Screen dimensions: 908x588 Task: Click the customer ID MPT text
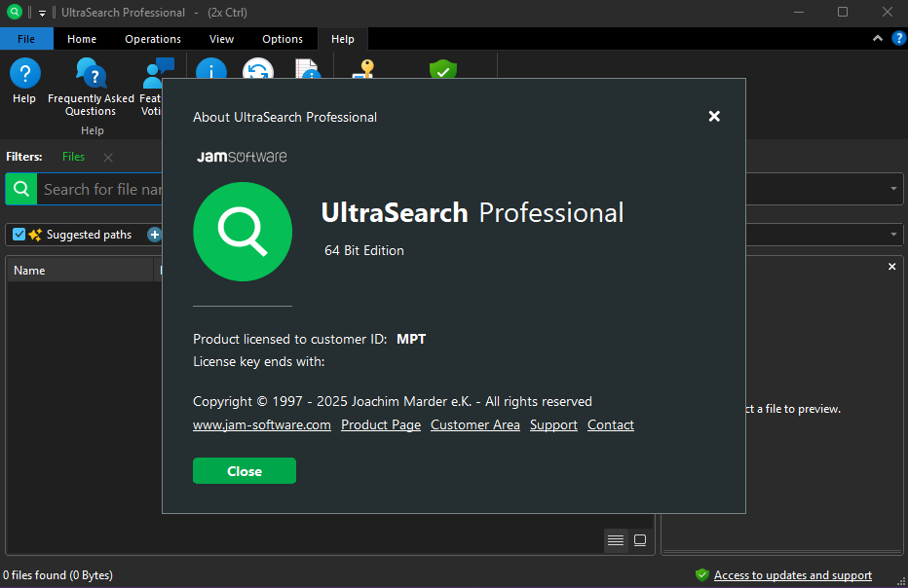coord(411,339)
